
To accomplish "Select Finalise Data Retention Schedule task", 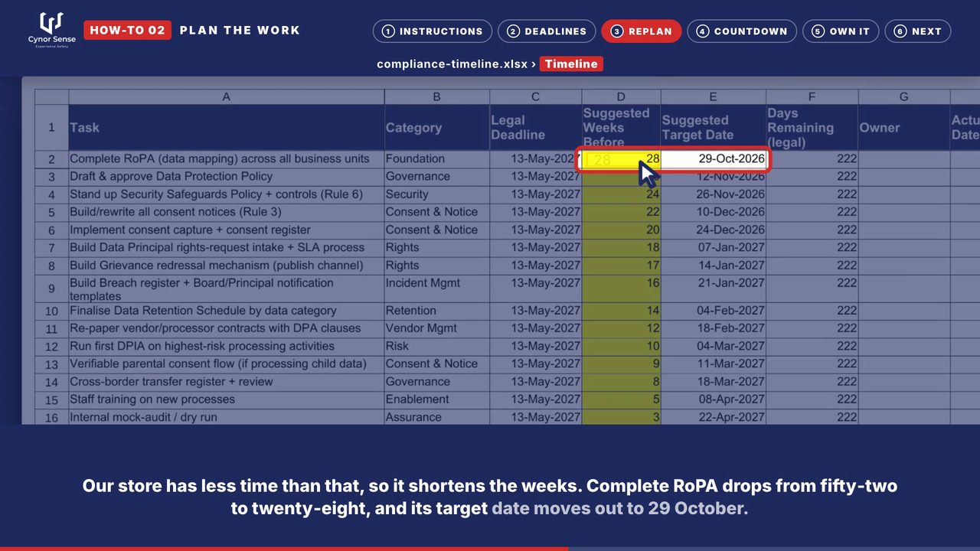I will click(226, 311).
